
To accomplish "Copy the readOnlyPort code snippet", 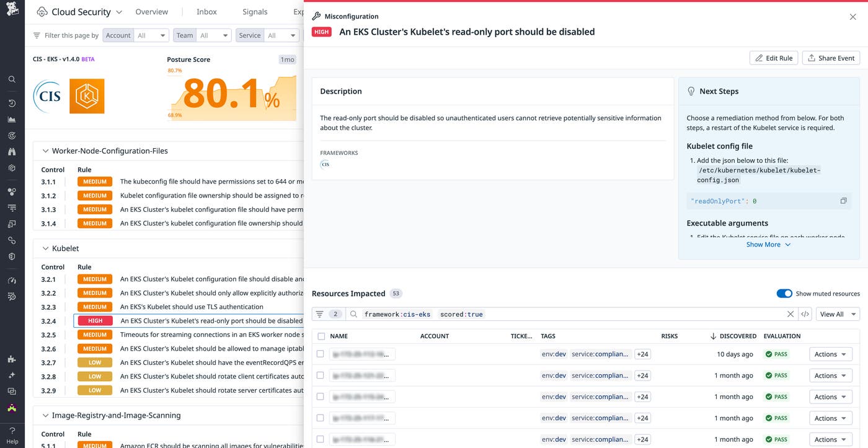I will click(x=843, y=200).
